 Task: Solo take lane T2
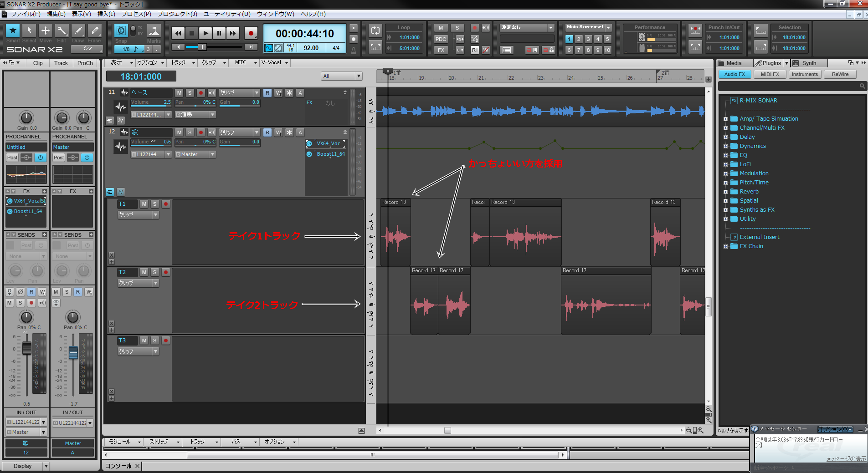click(155, 272)
